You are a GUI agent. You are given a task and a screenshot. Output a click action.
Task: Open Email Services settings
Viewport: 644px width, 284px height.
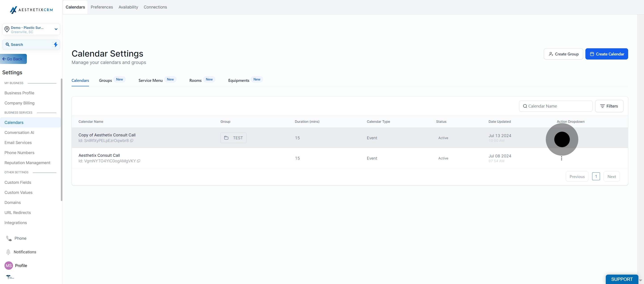[x=18, y=142]
